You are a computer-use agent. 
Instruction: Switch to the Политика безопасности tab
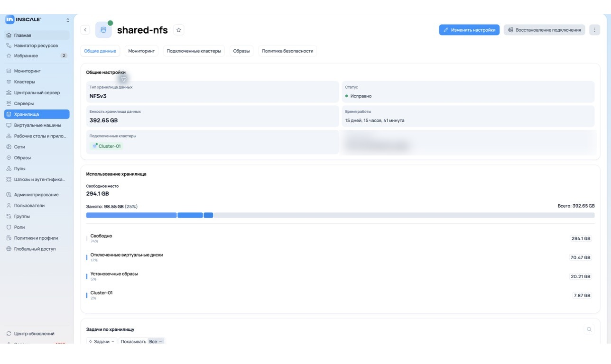[x=287, y=51]
